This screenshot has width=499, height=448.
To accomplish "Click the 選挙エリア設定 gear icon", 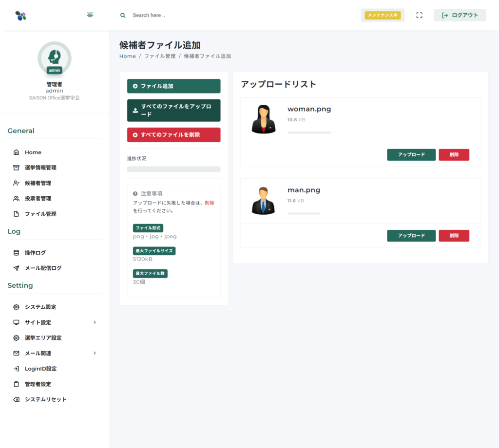I will 16,337.
